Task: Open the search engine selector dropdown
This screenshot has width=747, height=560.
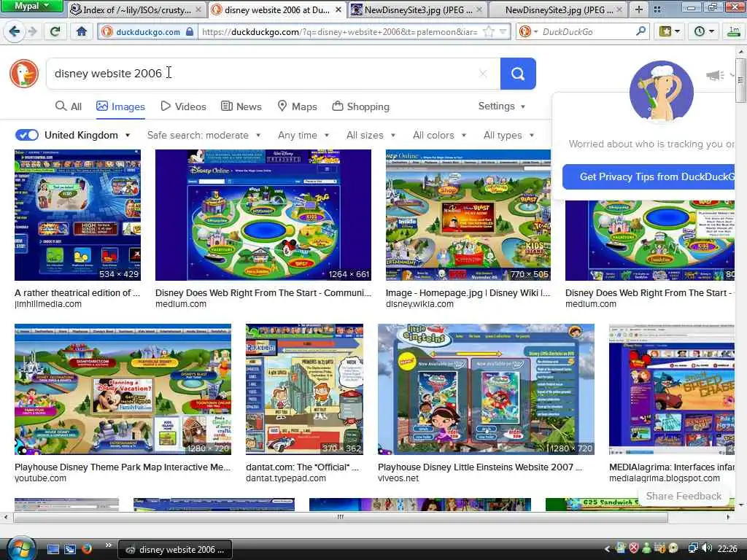Action: point(529,31)
